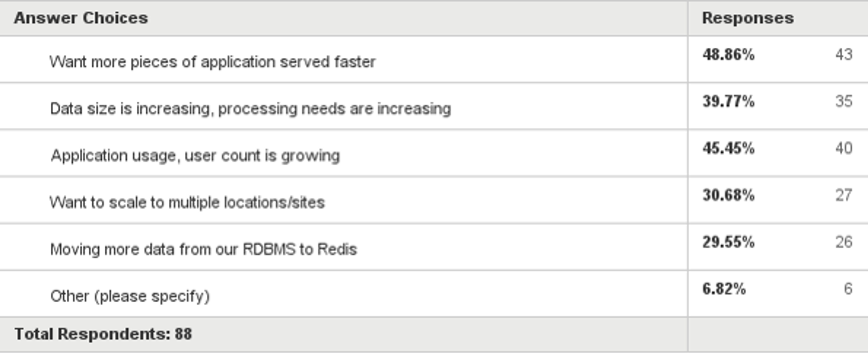Select 'Want more pieces of application served faster'

[x=213, y=62]
